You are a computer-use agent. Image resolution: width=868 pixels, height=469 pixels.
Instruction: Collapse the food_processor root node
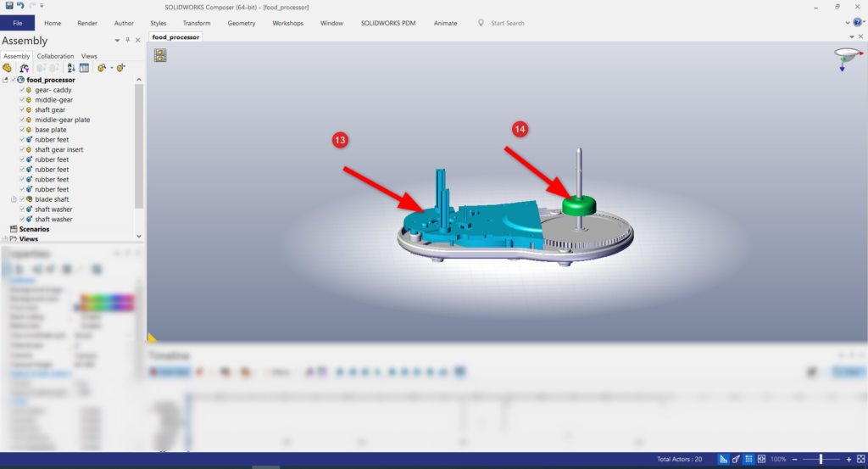pos(6,80)
